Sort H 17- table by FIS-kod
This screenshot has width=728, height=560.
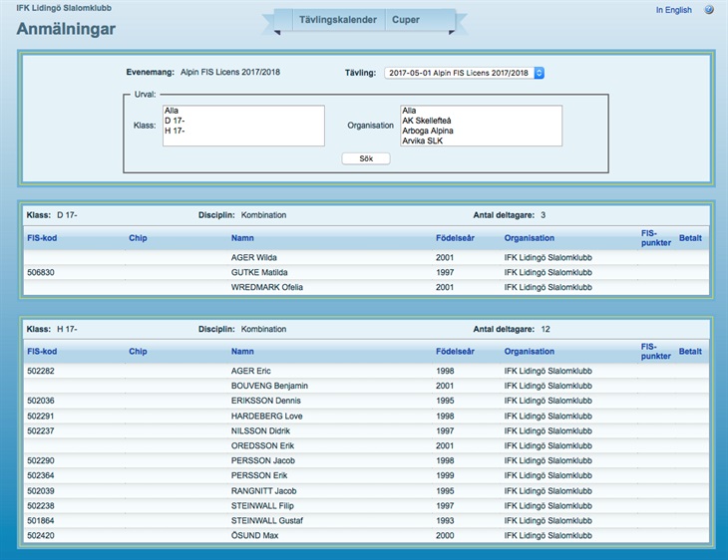pos(42,351)
